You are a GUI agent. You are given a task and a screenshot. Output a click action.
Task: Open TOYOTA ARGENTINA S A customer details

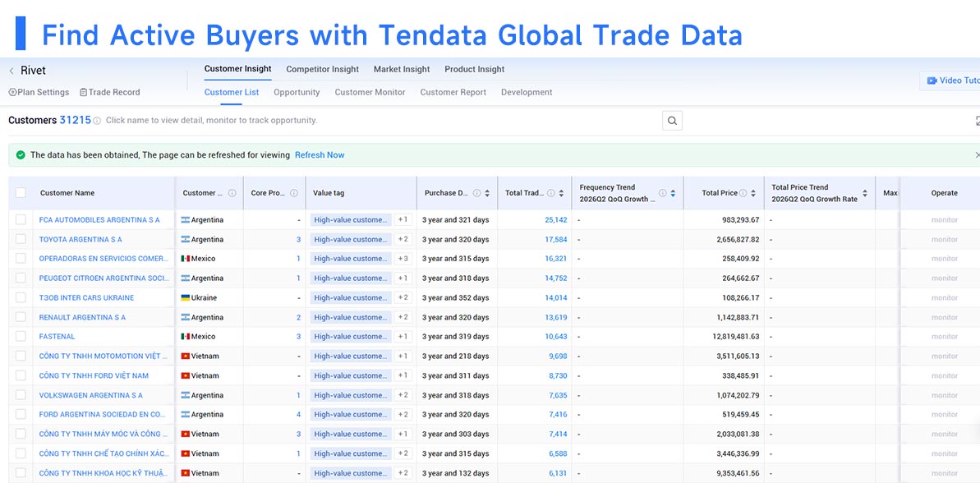click(x=81, y=239)
